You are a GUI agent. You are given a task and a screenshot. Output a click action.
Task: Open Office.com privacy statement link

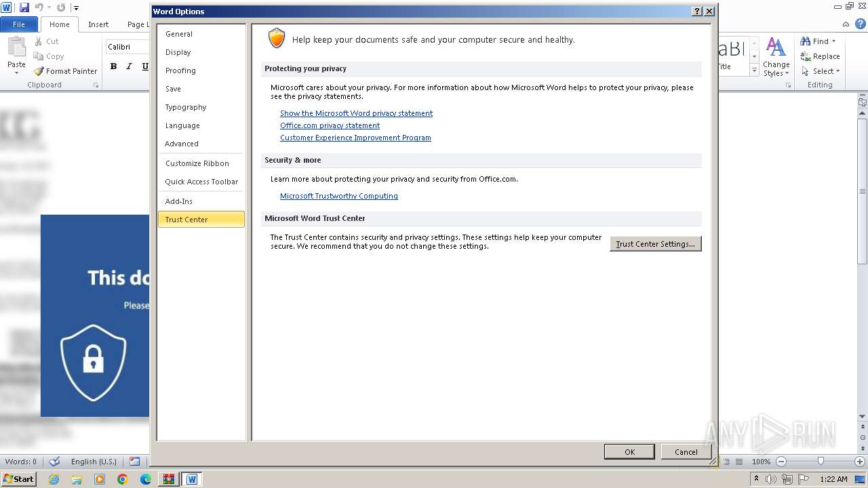330,125
